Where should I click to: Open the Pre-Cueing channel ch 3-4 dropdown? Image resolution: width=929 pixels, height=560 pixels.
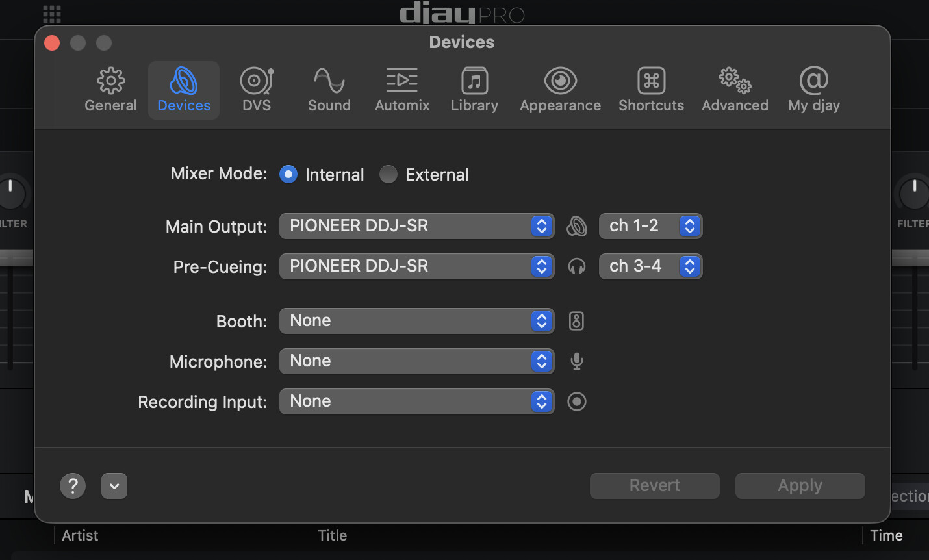(650, 266)
